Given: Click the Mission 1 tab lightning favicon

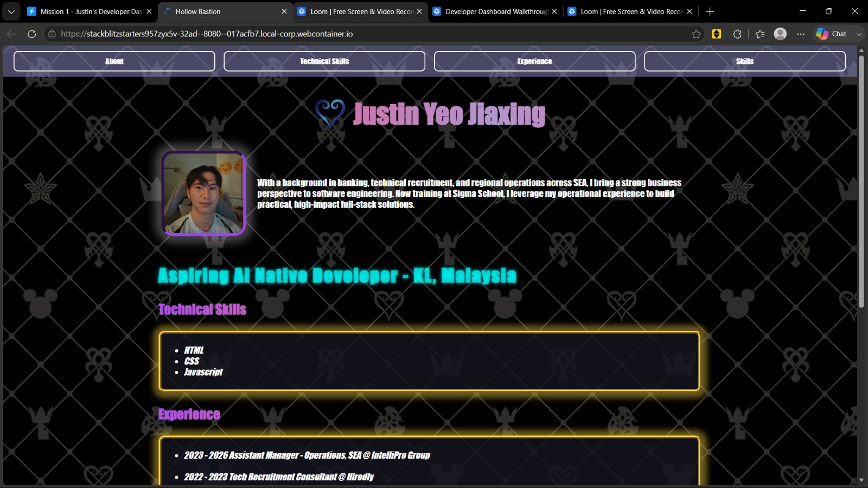Looking at the screenshot, I should tap(31, 11).
